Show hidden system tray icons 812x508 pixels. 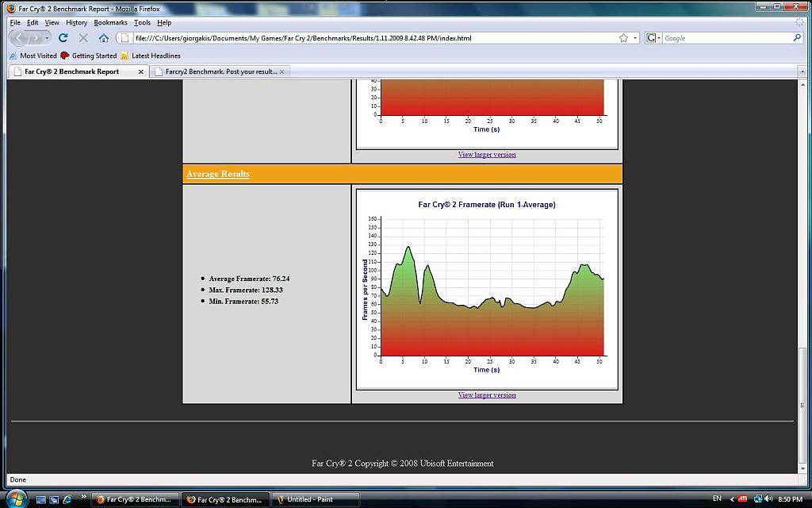[x=732, y=499]
